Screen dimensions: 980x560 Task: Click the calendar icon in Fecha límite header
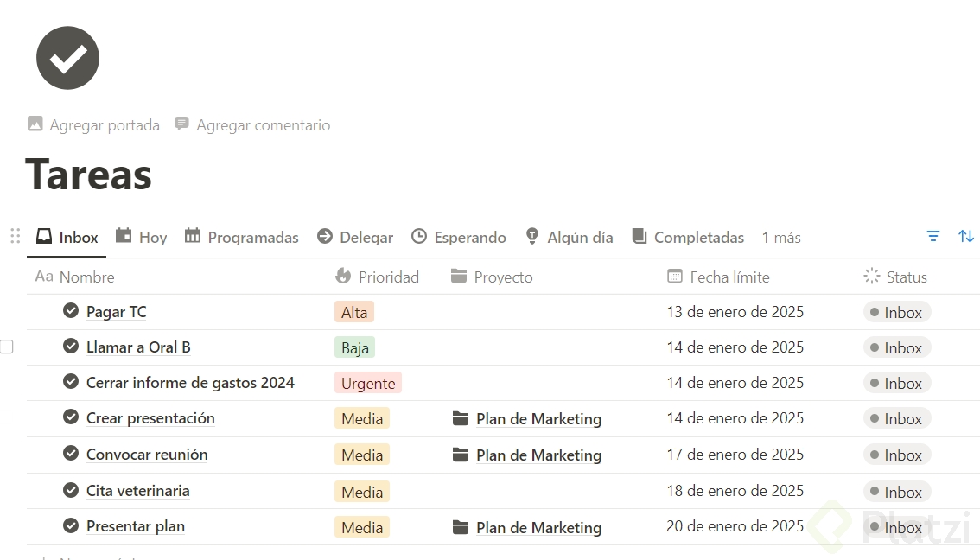(675, 277)
